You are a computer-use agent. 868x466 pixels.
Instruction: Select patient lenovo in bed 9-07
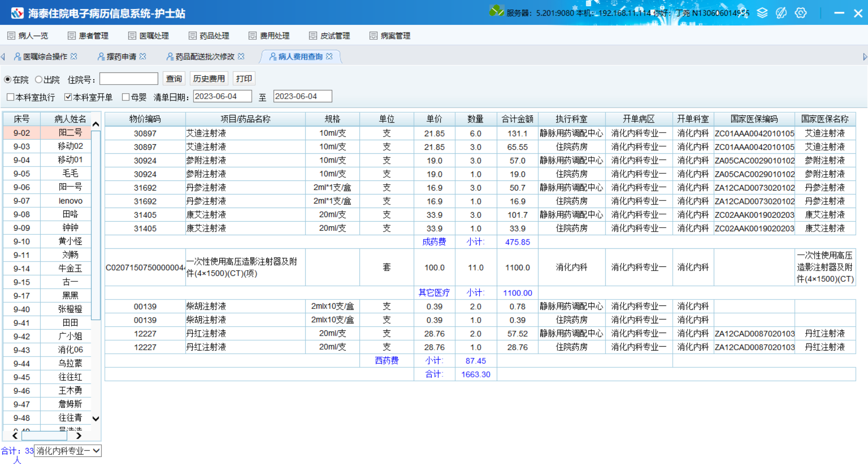47,201
